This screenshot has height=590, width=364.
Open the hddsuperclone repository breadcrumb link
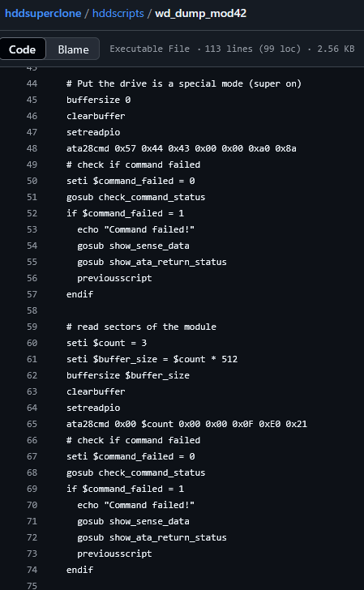43,14
